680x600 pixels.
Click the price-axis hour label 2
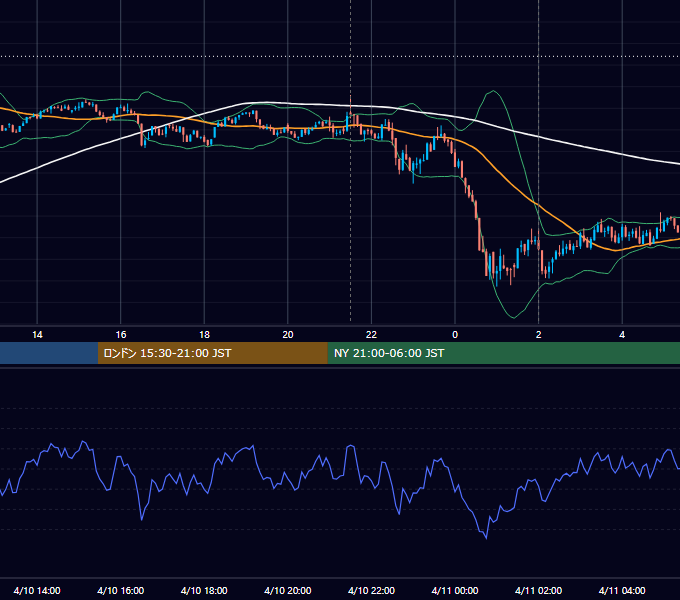[539, 335]
